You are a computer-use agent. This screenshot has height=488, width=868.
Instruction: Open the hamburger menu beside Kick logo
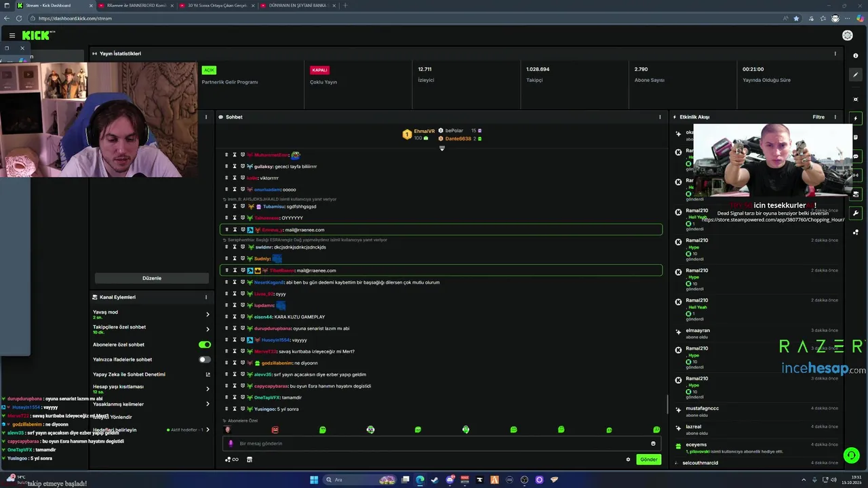12,35
